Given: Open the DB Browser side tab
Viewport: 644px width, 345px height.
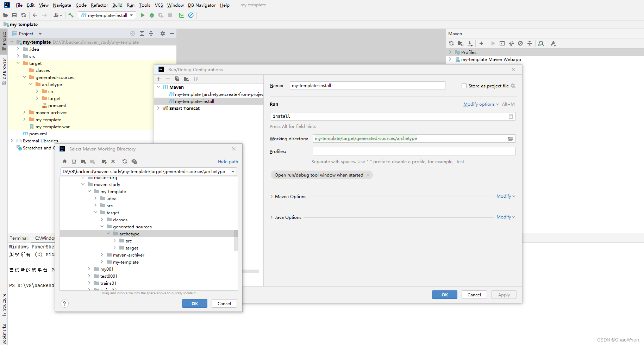Looking at the screenshot, I should click(x=4, y=72).
